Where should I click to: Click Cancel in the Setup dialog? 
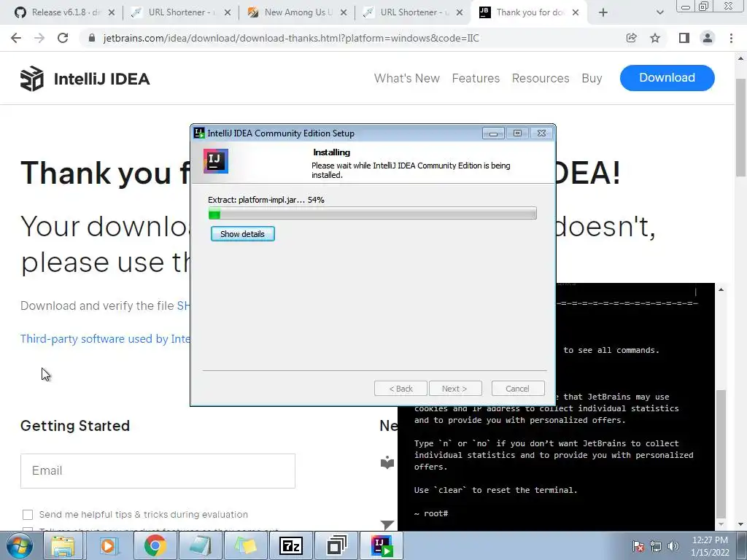click(x=517, y=389)
